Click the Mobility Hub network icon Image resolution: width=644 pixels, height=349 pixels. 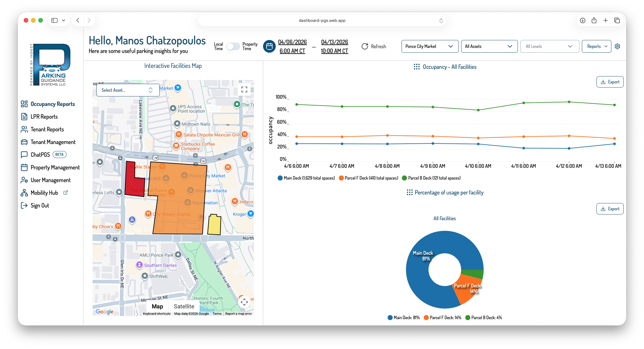pos(24,193)
